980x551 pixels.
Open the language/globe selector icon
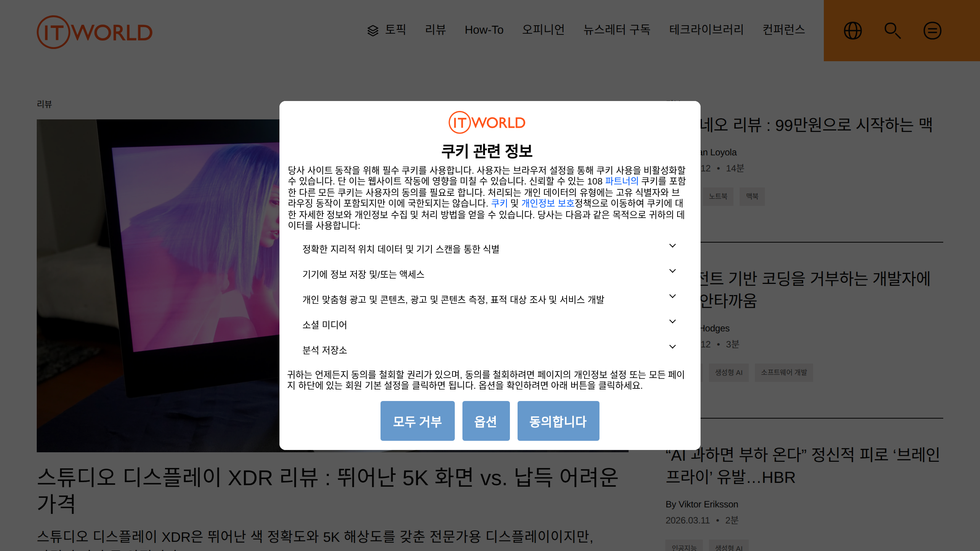pyautogui.click(x=853, y=31)
